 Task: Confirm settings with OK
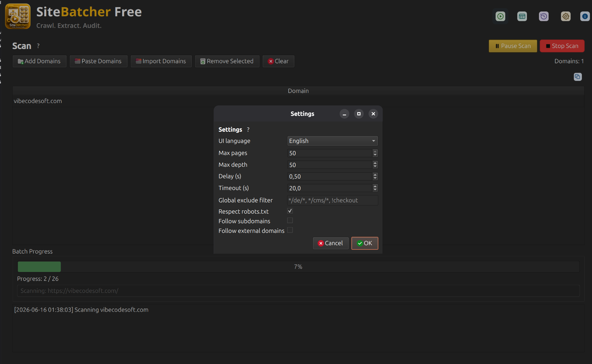(365, 243)
